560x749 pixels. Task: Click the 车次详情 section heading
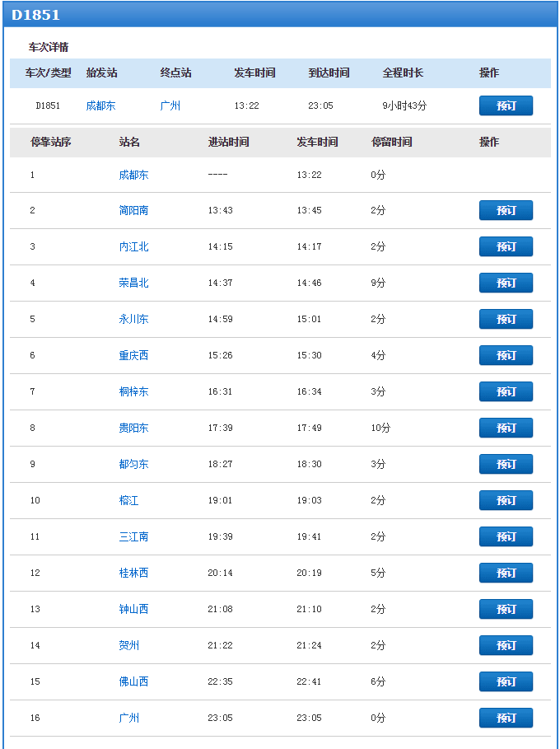(x=49, y=47)
